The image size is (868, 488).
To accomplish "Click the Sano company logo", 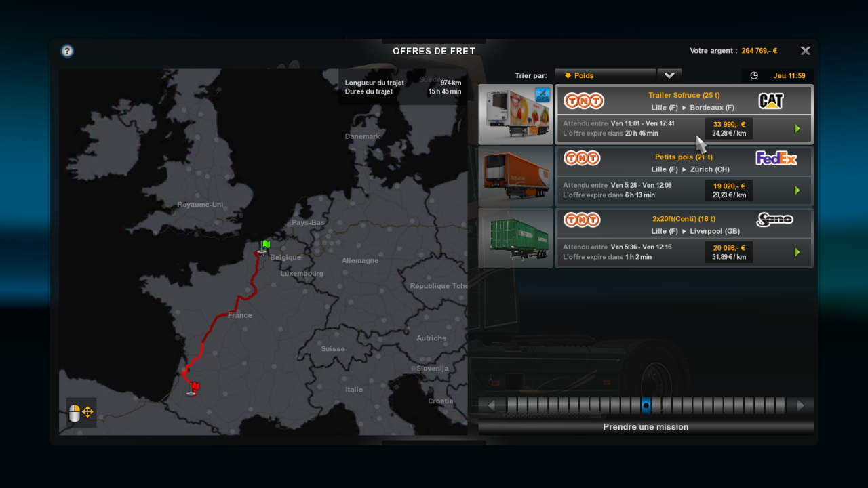I will point(774,220).
